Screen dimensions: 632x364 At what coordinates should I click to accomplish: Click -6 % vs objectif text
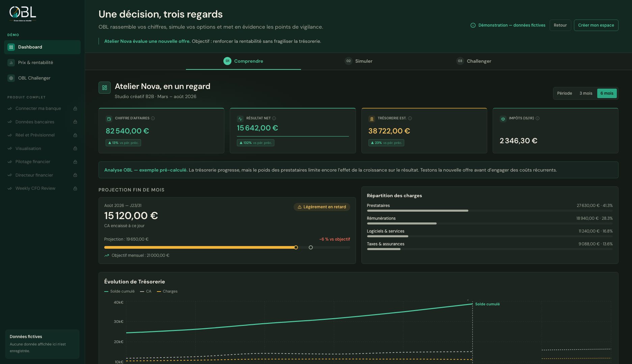coord(334,239)
